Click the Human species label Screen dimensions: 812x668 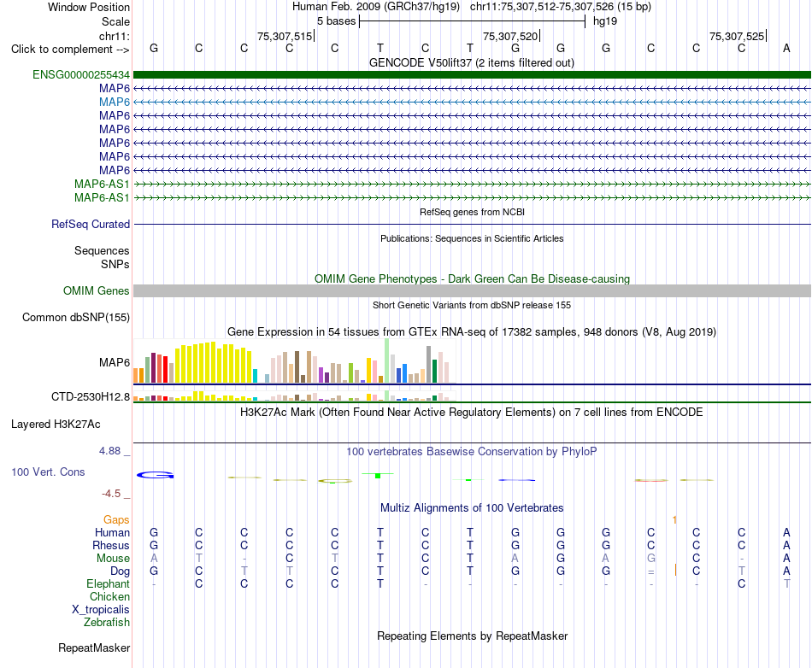pos(112,532)
